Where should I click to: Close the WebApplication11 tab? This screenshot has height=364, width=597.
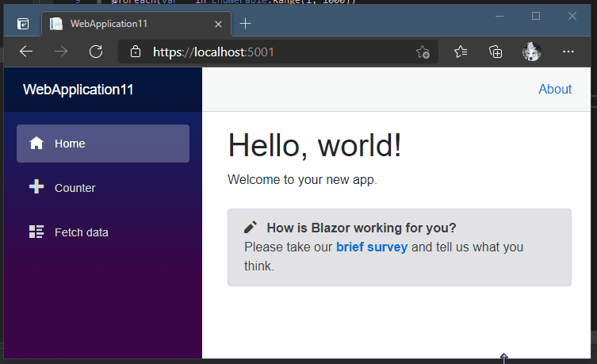[x=218, y=24]
